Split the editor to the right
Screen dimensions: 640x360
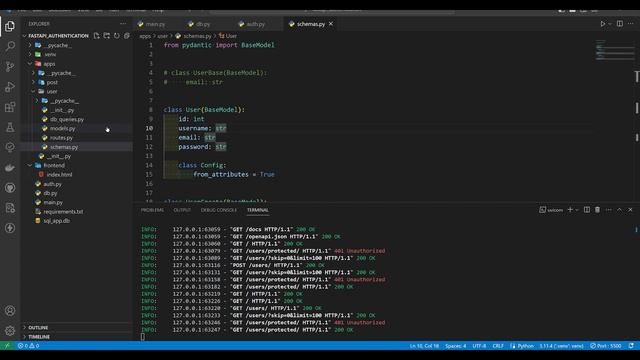click(620, 24)
